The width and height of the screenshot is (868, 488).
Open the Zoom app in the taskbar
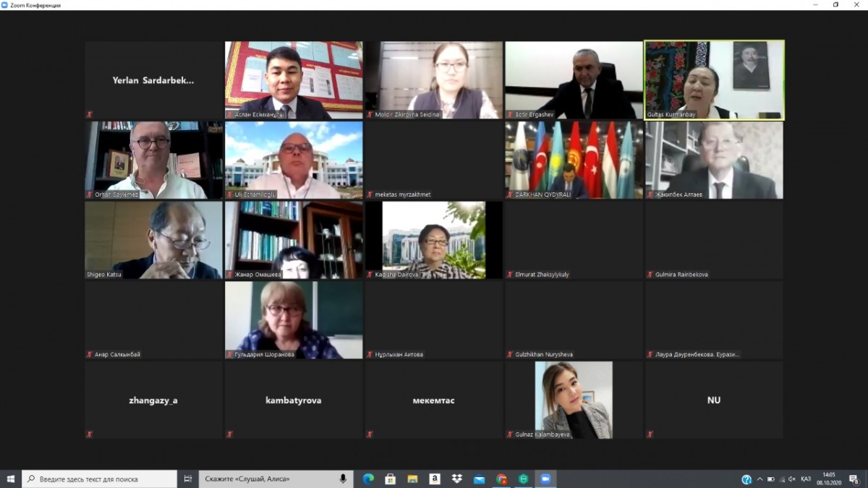(545, 479)
